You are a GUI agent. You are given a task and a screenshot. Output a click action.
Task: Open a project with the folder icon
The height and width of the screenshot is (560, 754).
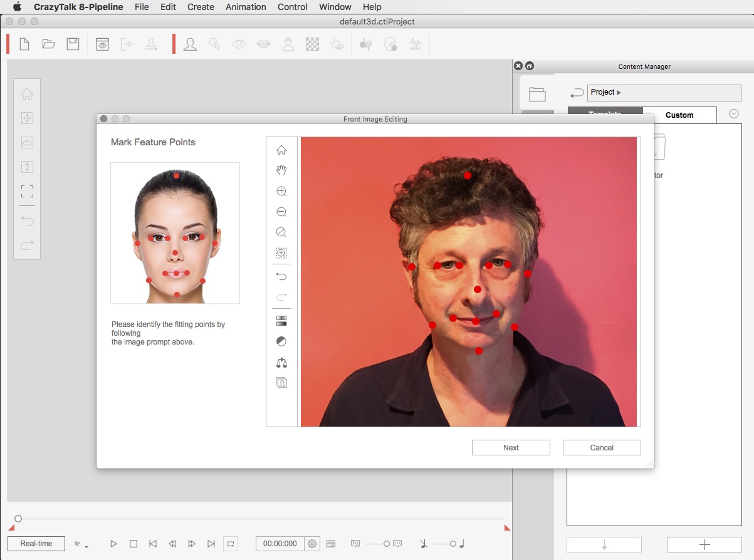tap(48, 44)
